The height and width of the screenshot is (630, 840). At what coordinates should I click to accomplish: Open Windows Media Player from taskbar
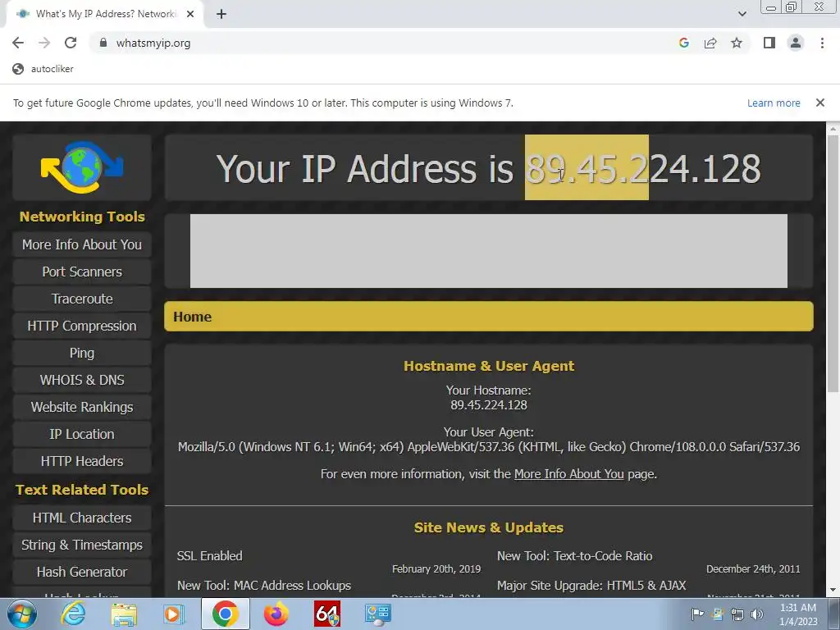click(173, 614)
